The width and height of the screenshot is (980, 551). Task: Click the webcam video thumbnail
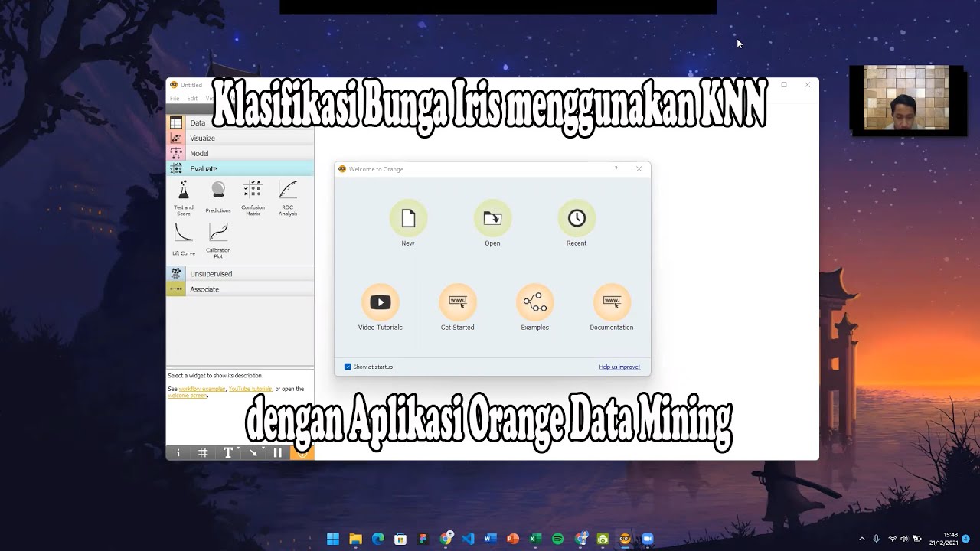point(906,98)
